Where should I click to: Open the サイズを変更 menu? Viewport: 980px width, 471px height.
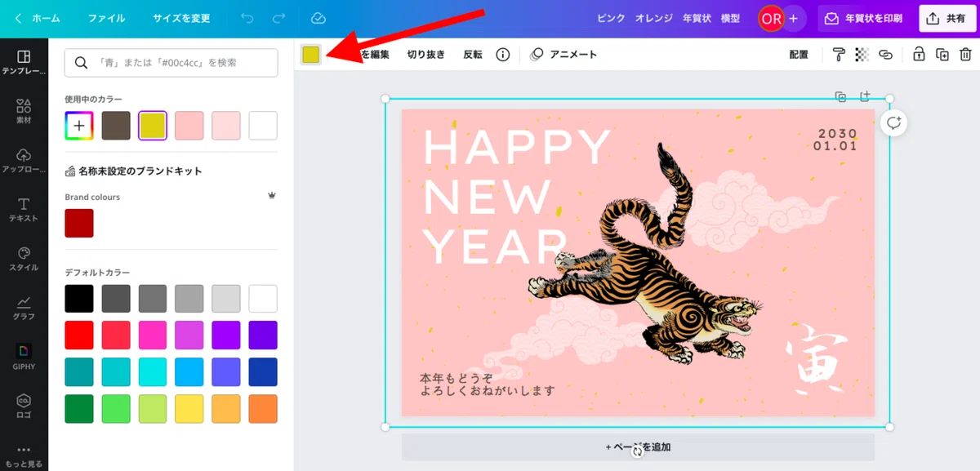pos(181,18)
